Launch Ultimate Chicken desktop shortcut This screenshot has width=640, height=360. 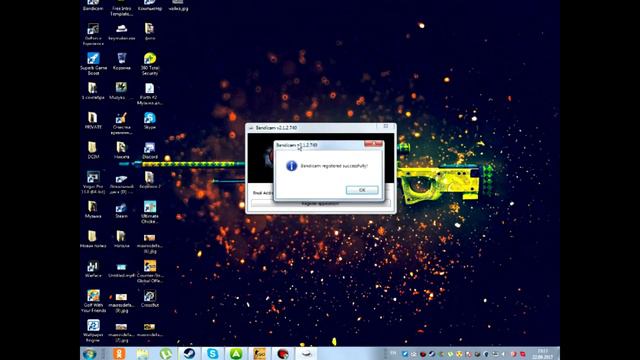[150, 211]
